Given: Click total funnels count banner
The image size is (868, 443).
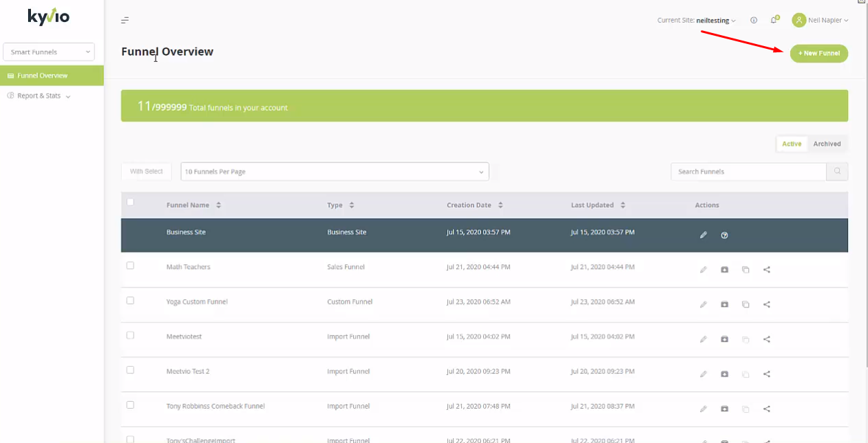Looking at the screenshot, I should [x=485, y=106].
